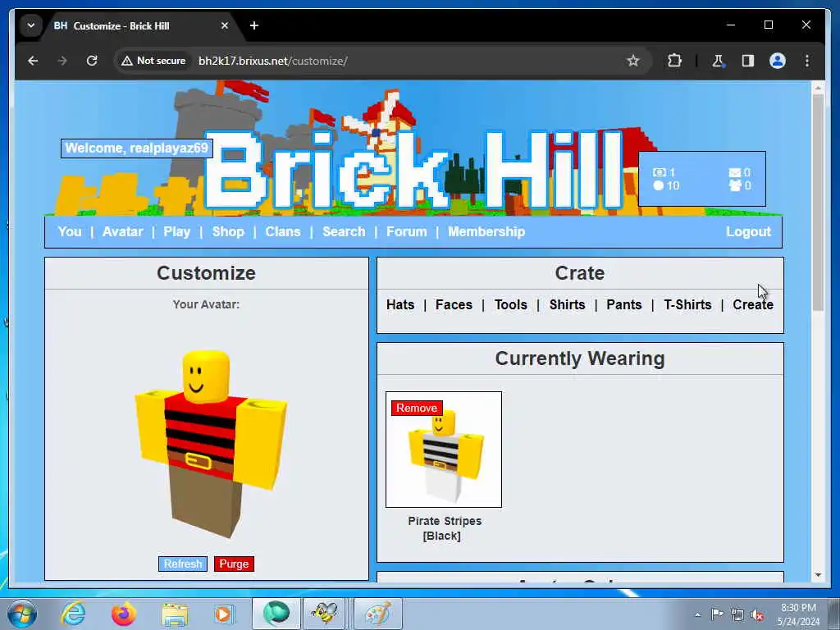Click the Brick Hill logo banner
840x630 pixels.
point(413,171)
